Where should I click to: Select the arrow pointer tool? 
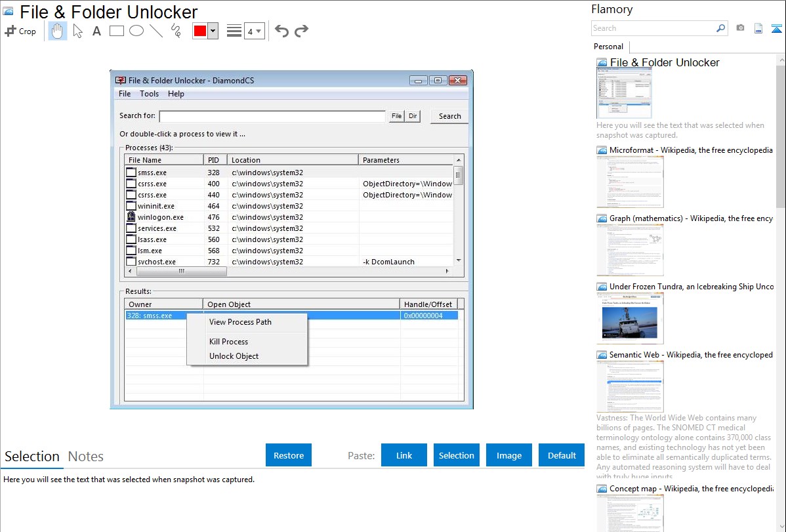77,31
